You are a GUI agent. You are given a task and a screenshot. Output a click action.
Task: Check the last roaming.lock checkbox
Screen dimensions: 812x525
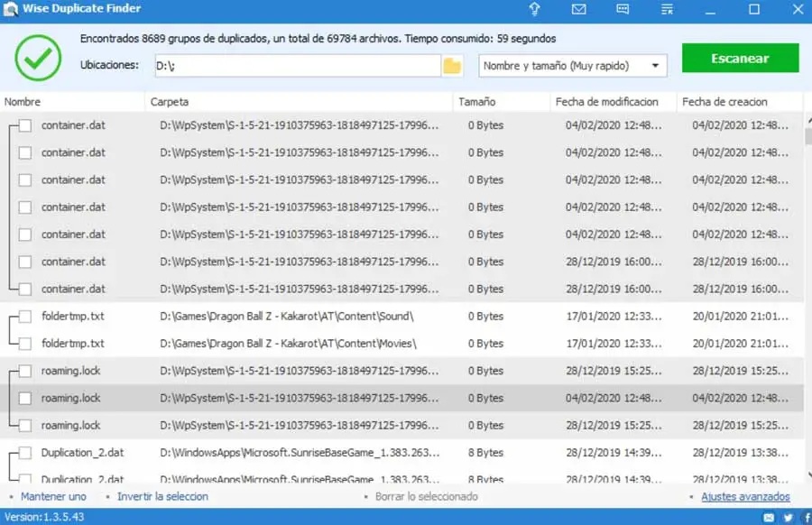tap(25, 426)
